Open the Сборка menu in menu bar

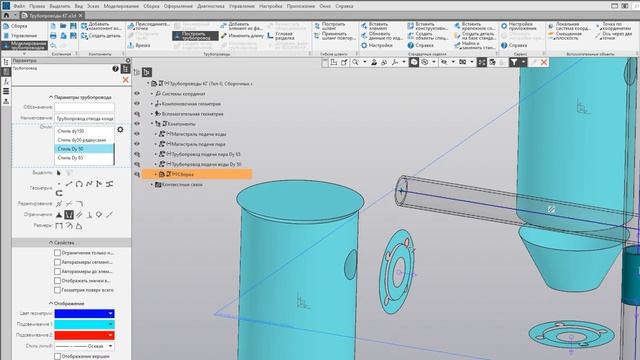[151, 6]
